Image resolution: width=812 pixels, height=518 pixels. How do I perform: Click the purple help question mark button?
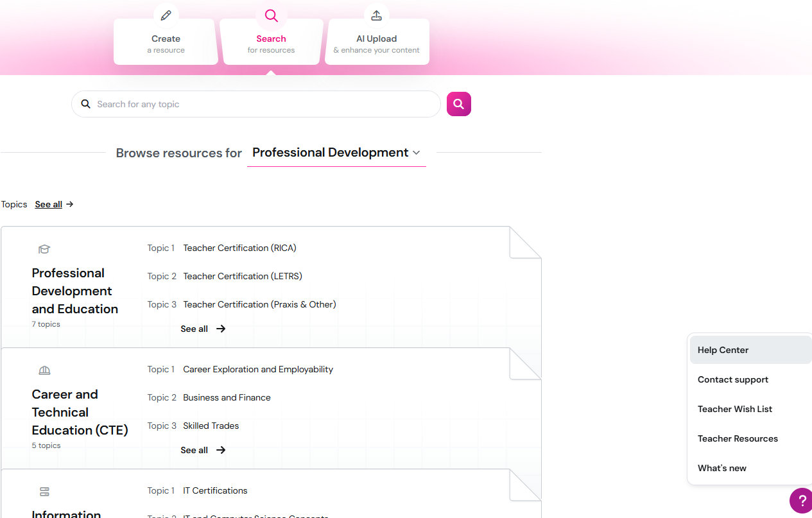click(x=801, y=501)
